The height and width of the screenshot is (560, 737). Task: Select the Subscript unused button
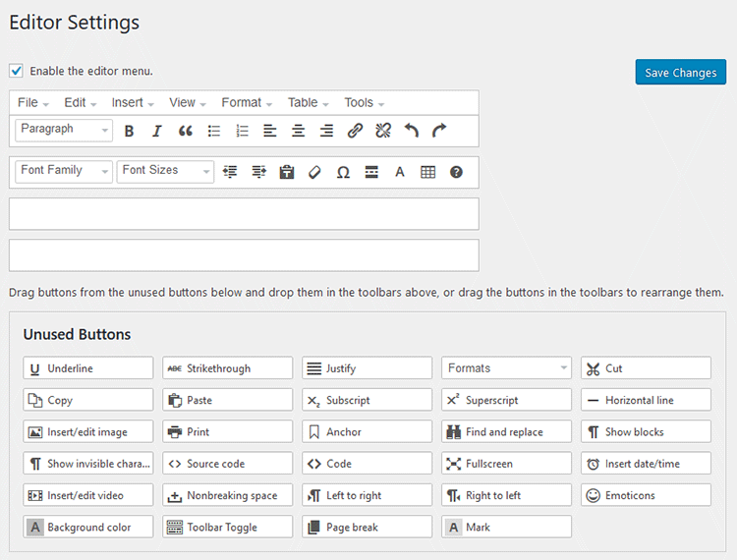[x=368, y=400]
